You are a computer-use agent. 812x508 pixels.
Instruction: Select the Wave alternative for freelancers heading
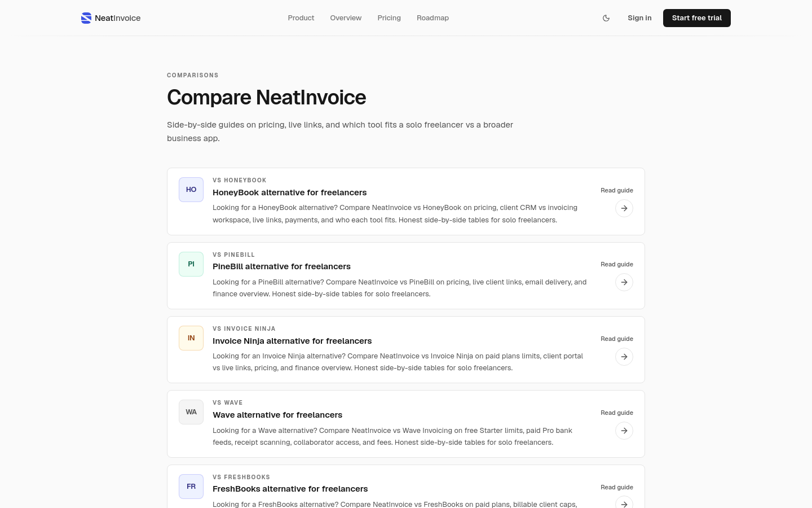pyautogui.click(x=277, y=415)
